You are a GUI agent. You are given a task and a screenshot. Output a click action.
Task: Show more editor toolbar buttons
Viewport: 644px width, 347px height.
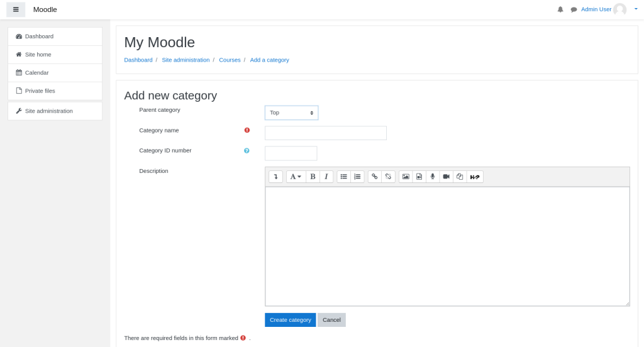(275, 177)
